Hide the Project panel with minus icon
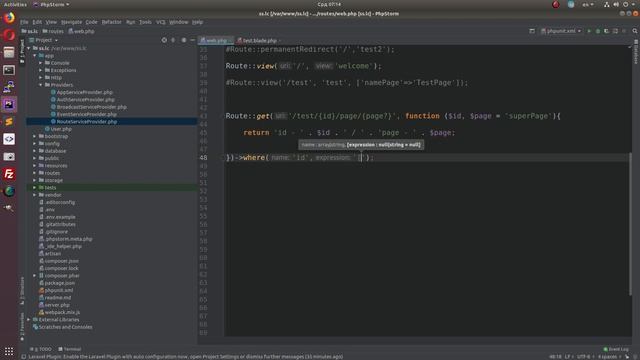The image size is (640, 360). 193,40
